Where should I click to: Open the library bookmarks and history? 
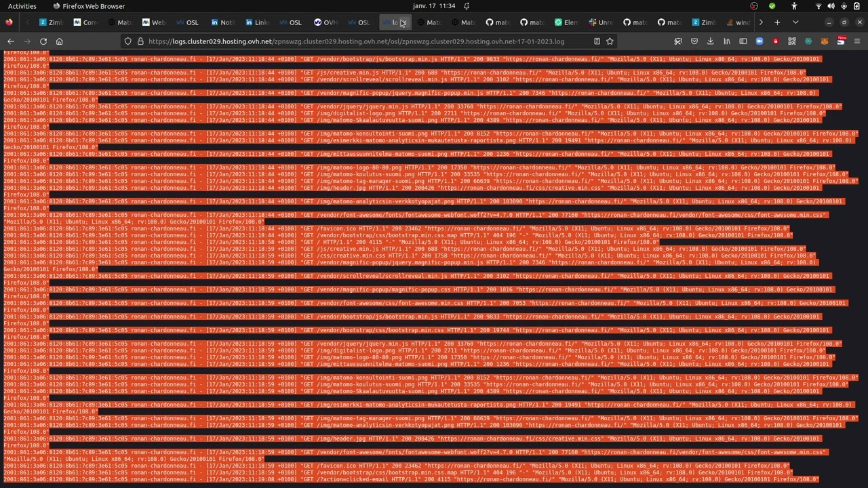(x=727, y=41)
